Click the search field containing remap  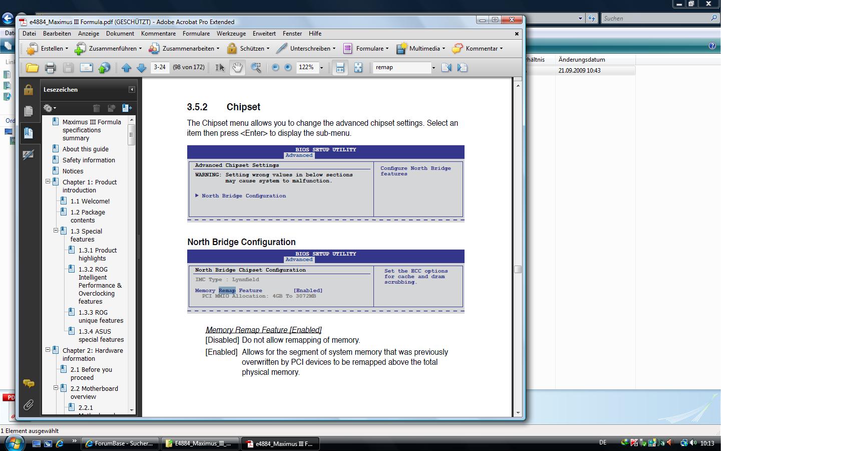(401, 67)
